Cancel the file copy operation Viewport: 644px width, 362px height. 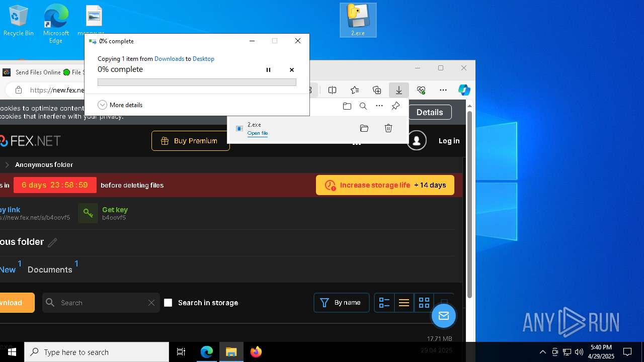tap(292, 70)
